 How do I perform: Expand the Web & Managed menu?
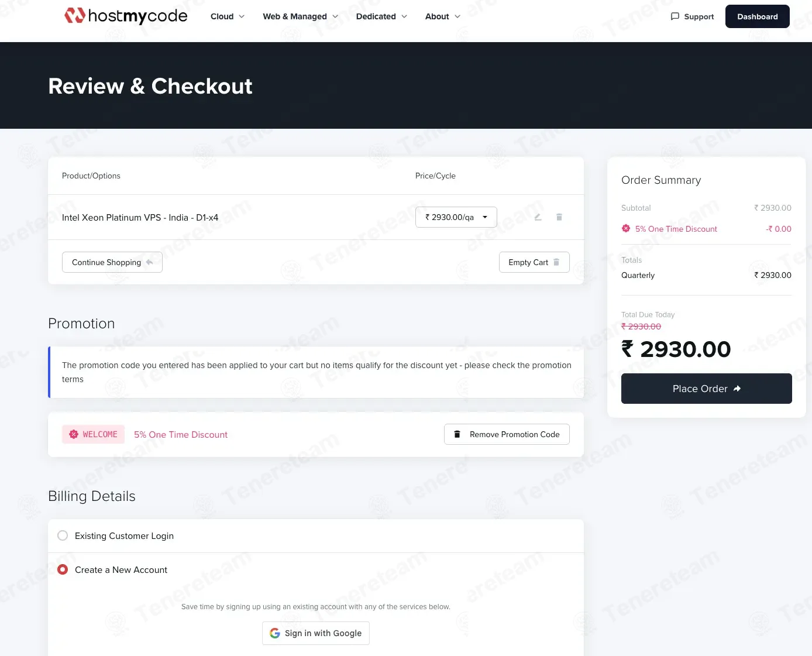[x=301, y=16]
